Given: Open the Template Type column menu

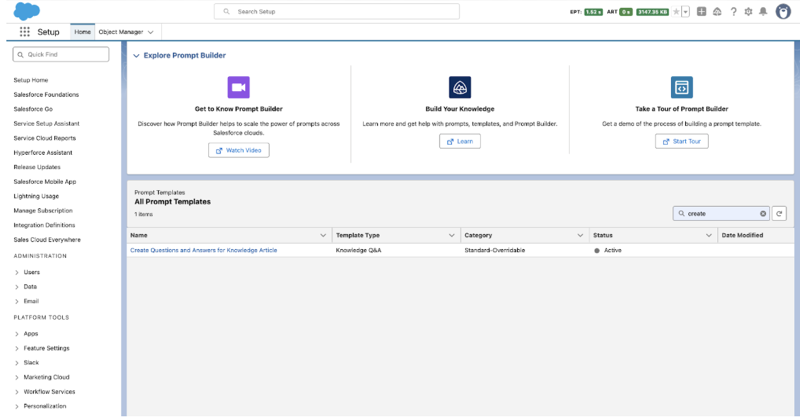Looking at the screenshot, I should pos(452,235).
